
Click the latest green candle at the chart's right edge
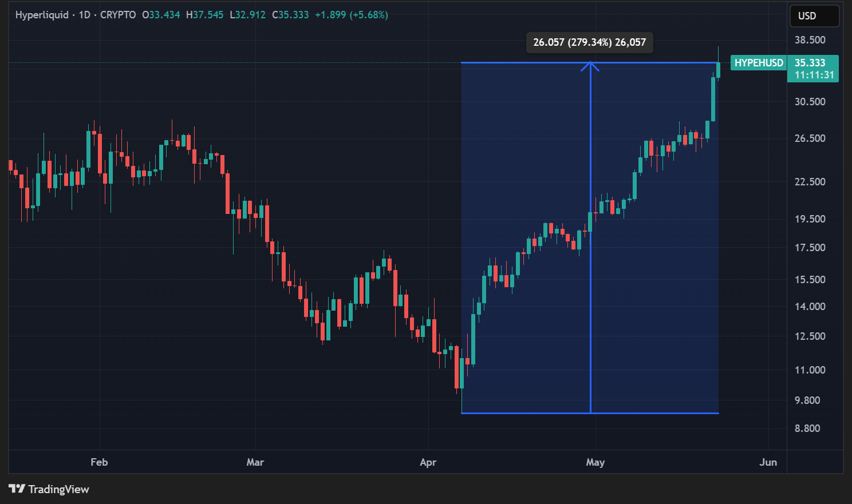coord(718,70)
